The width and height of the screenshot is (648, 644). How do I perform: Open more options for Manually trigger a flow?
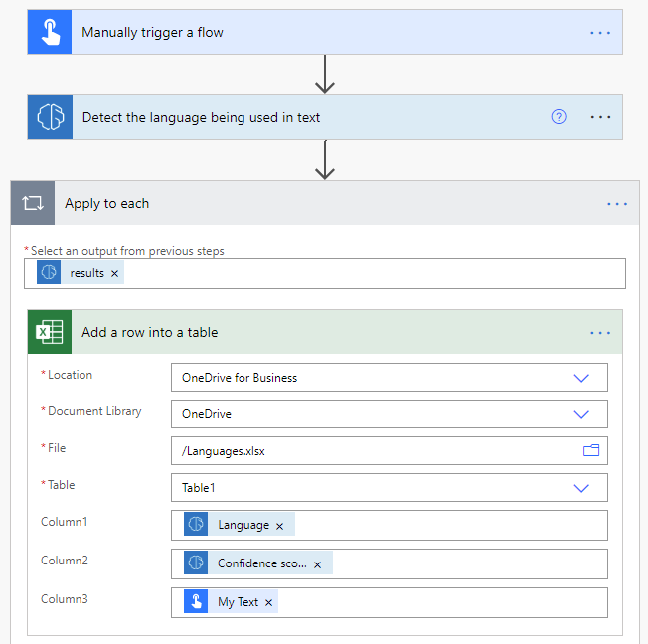600,33
